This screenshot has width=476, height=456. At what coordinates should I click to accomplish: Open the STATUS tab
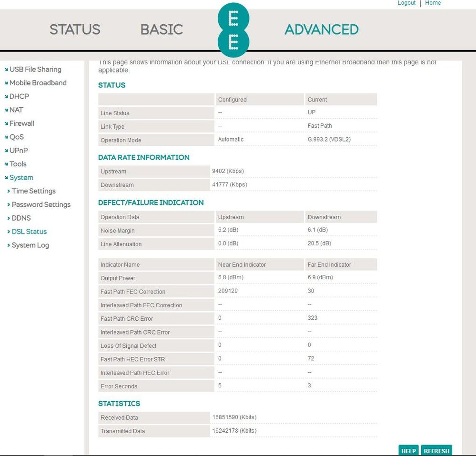(75, 30)
